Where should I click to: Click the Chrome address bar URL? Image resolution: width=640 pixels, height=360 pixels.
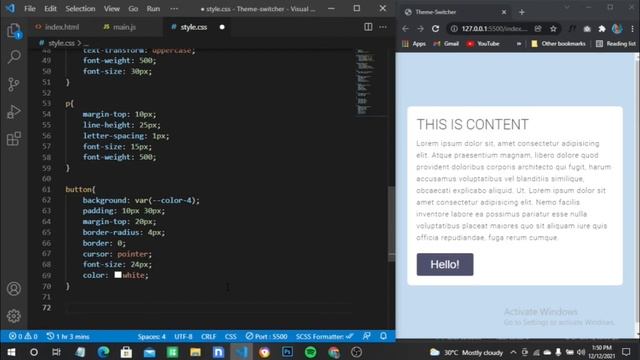[494, 29]
